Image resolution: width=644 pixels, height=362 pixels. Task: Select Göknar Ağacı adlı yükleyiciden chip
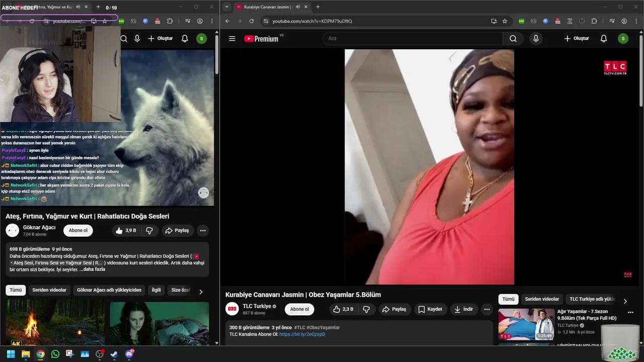109,290
